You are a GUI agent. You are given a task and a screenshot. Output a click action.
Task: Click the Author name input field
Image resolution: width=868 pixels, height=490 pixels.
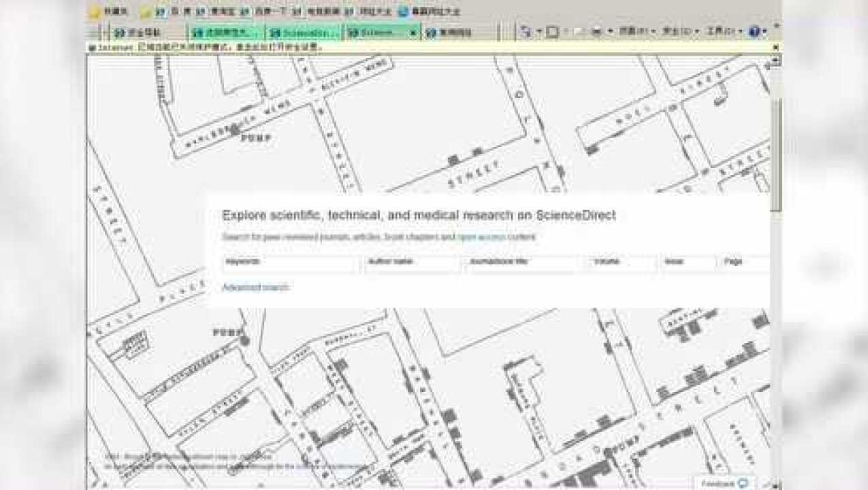[412, 263]
